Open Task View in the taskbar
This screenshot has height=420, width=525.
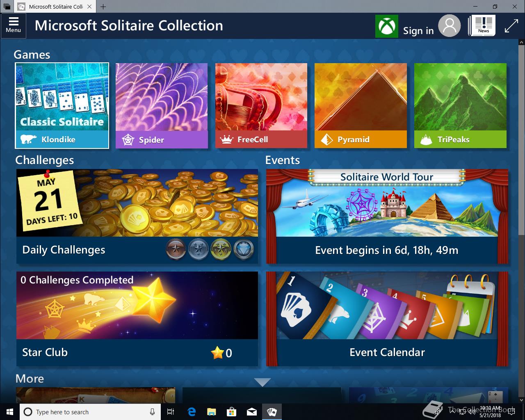coord(171,412)
